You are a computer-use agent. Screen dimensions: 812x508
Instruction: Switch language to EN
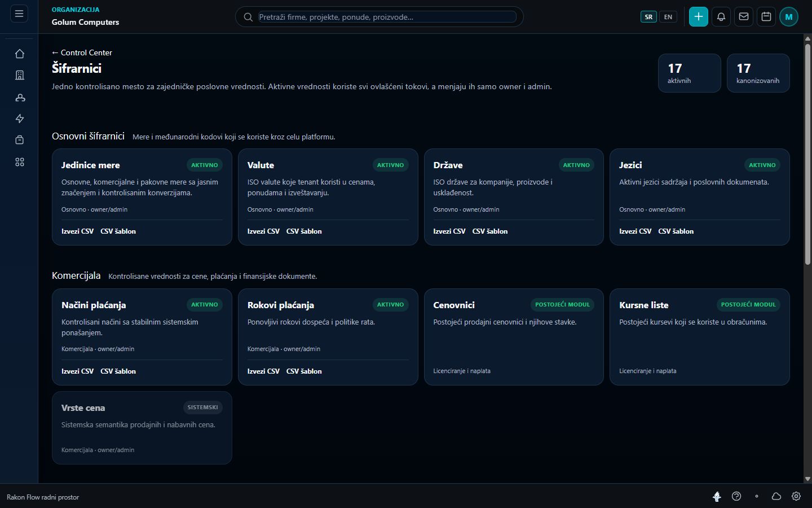(x=668, y=17)
